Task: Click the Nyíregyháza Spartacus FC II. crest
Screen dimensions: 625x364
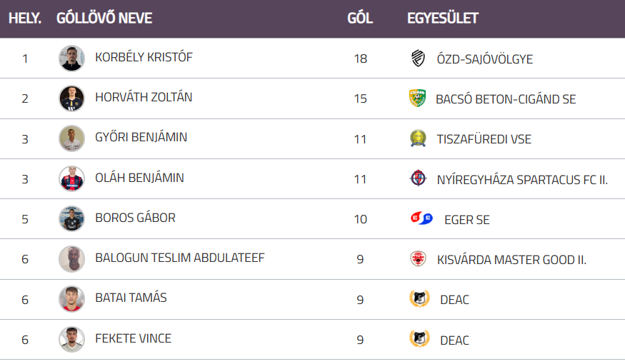Action: [418, 178]
